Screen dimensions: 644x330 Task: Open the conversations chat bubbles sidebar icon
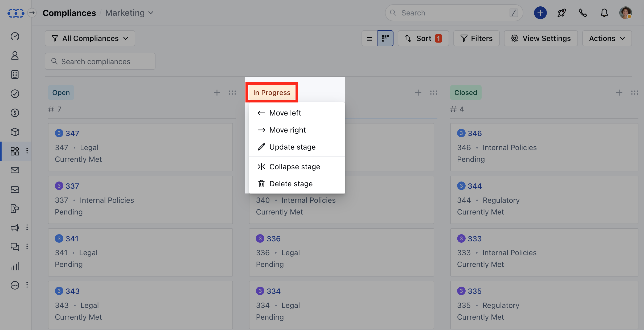point(15,247)
